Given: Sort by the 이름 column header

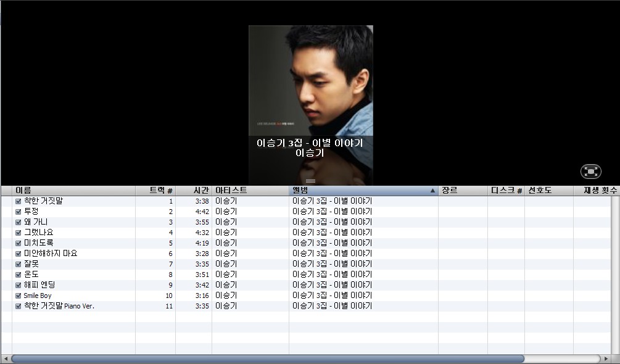Looking at the screenshot, I should [74, 191].
